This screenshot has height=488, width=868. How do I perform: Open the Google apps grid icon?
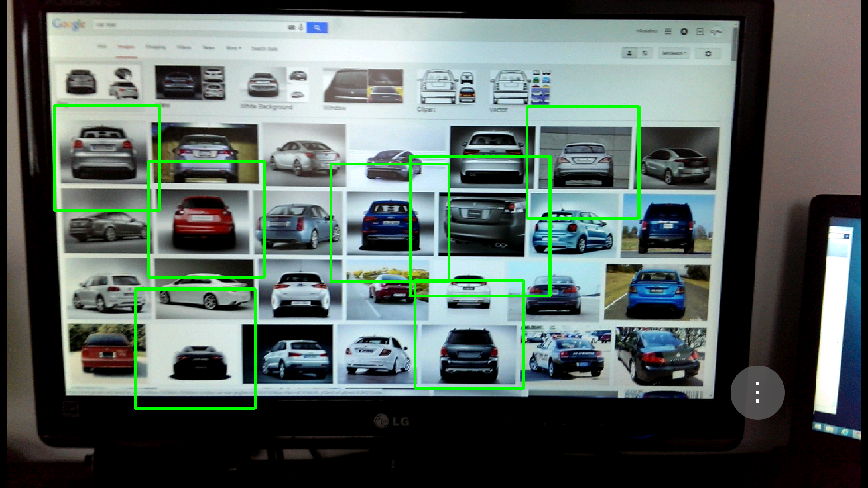pyautogui.click(x=668, y=31)
